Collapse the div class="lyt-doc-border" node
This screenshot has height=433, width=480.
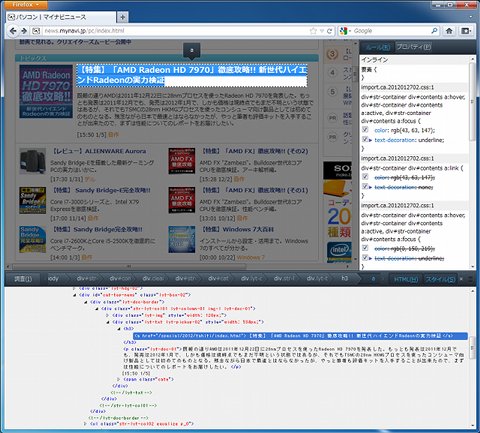[x=86, y=302]
